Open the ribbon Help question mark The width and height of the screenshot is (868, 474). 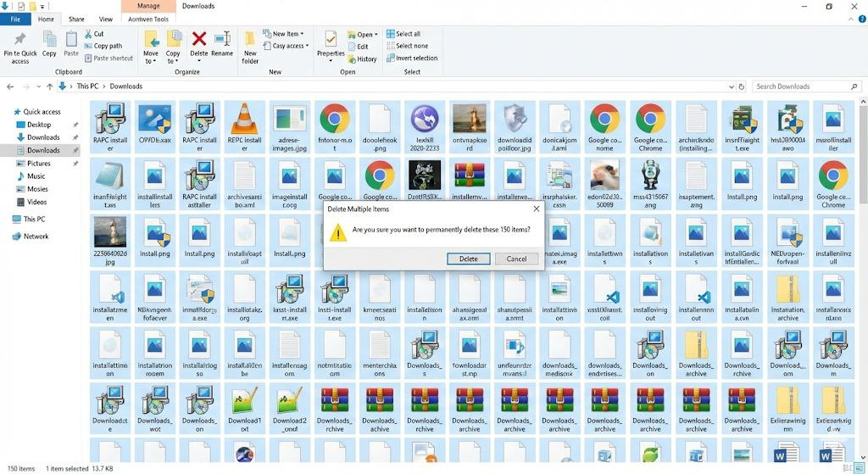[862, 19]
